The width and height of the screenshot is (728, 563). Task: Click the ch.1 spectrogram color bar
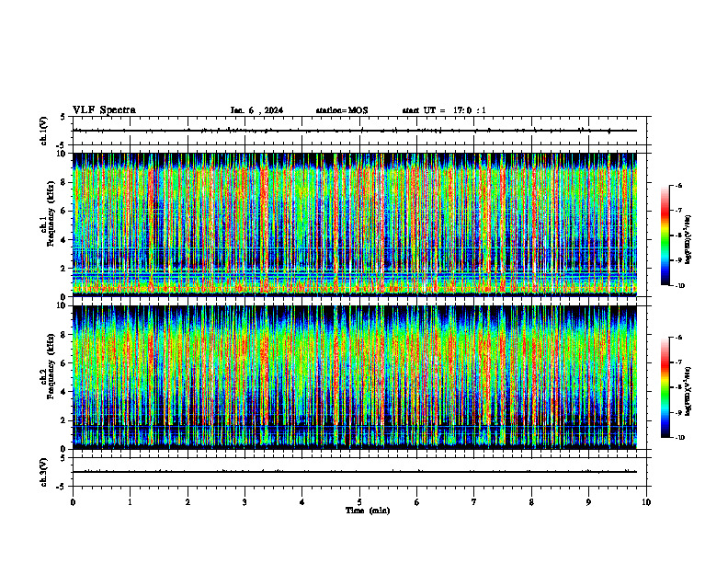tap(665, 236)
